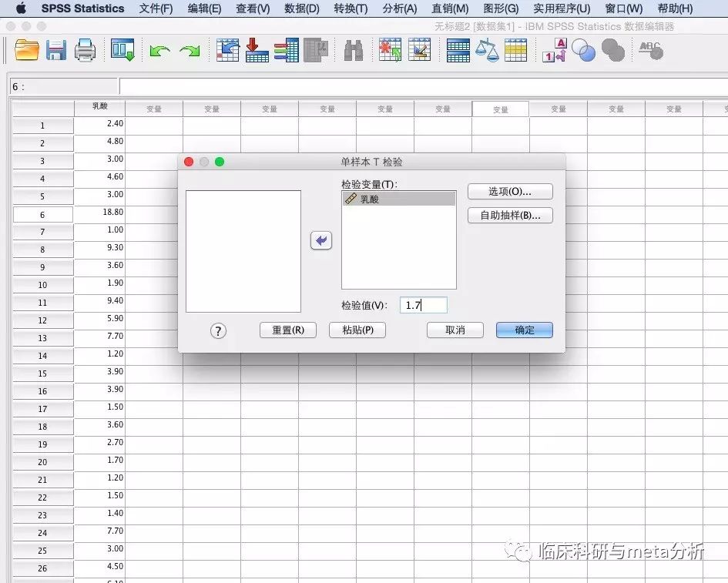Open the 数据(D) menu
Screen dimensions: 728x583
302,8
